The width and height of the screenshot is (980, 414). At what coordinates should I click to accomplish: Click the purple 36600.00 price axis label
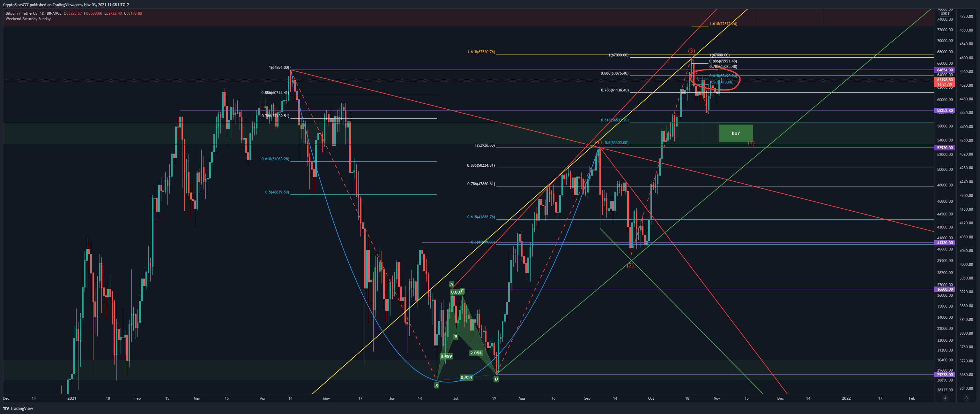coord(945,289)
